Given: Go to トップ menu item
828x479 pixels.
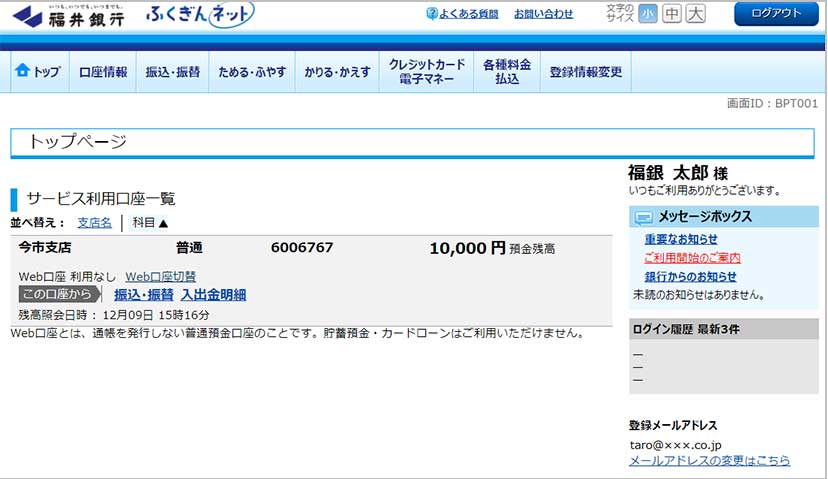Looking at the screenshot, I should click(40, 72).
